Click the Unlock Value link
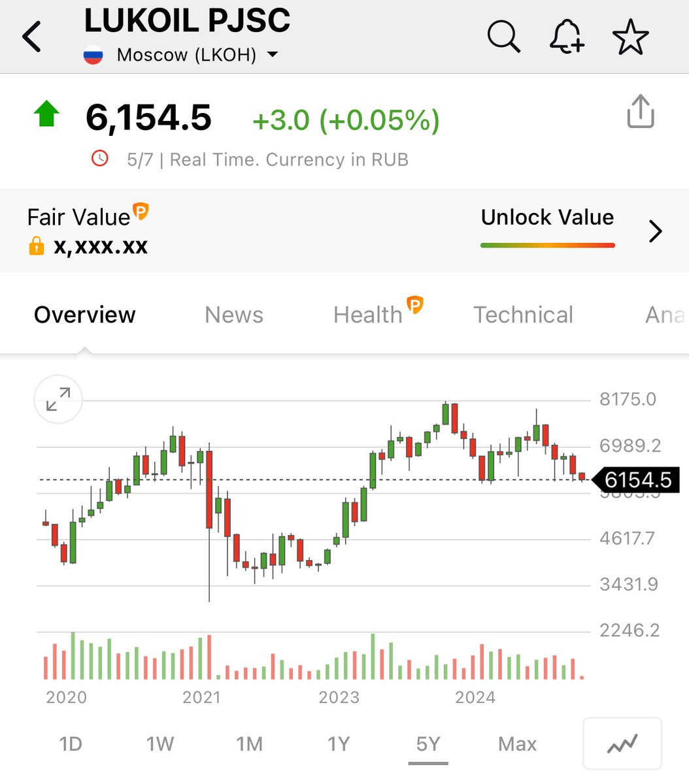 (x=548, y=218)
